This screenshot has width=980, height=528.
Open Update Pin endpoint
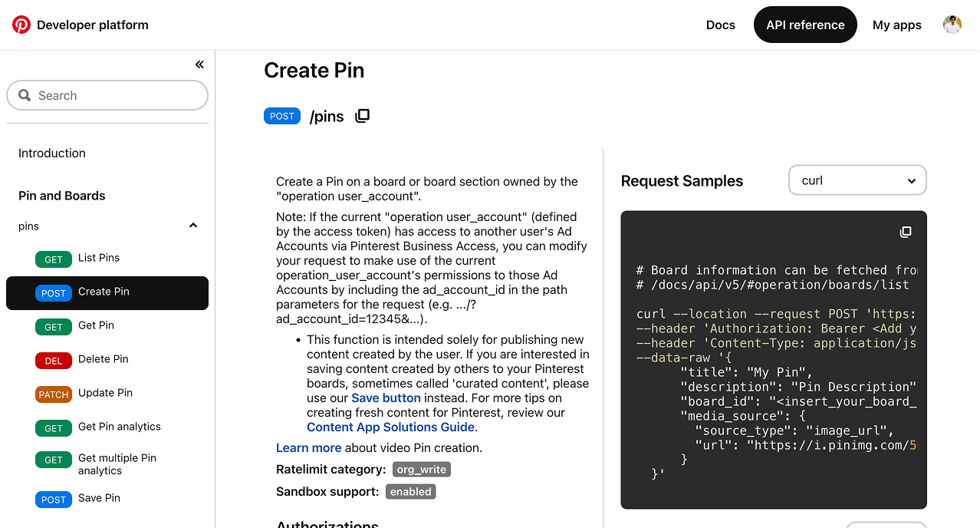(105, 393)
